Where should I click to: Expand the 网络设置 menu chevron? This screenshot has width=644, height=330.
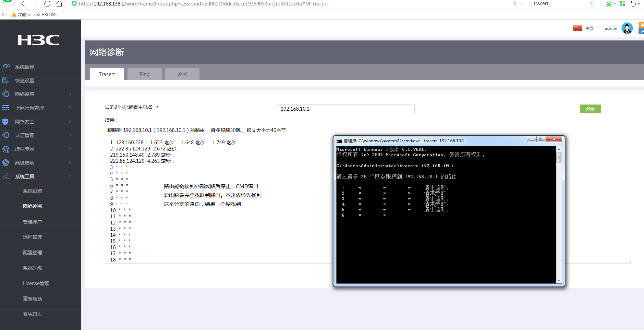point(70,94)
